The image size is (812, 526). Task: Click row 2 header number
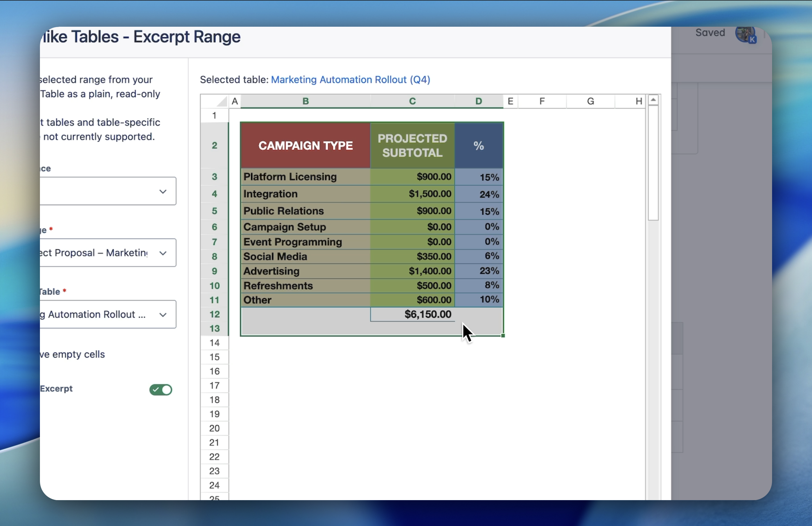[x=214, y=146]
